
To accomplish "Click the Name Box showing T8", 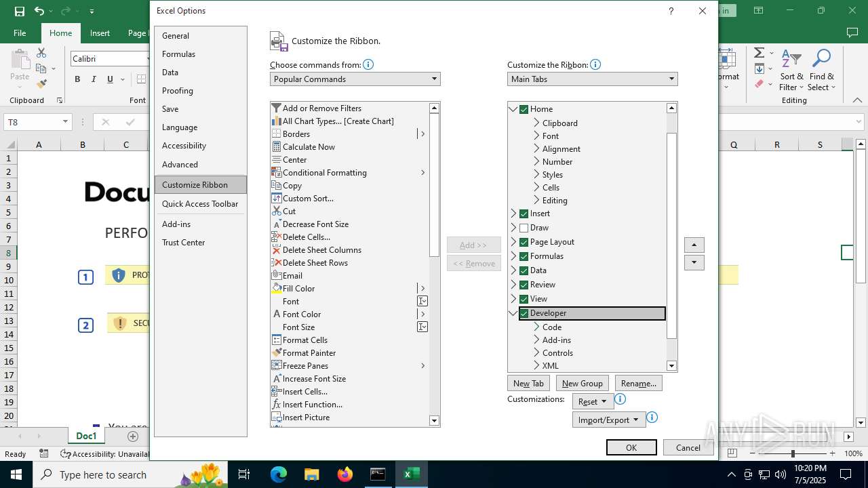I will 37,122.
